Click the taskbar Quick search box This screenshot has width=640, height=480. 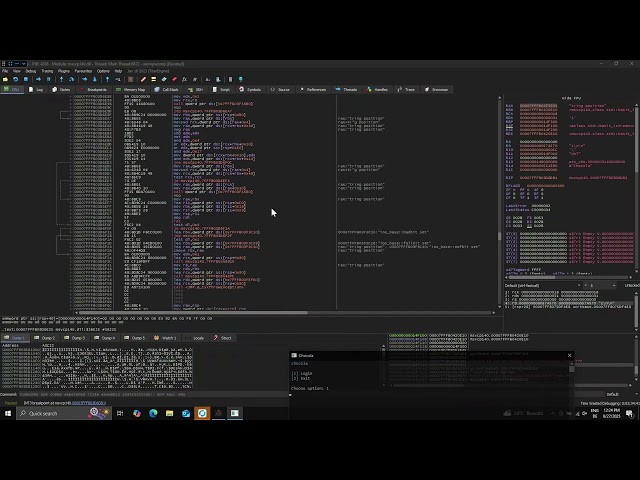64,413
